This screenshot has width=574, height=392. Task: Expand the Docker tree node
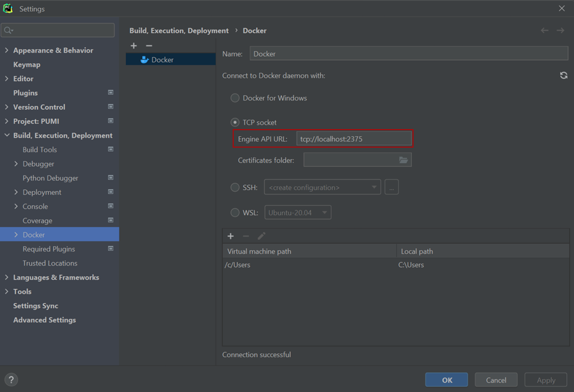point(16,235)
